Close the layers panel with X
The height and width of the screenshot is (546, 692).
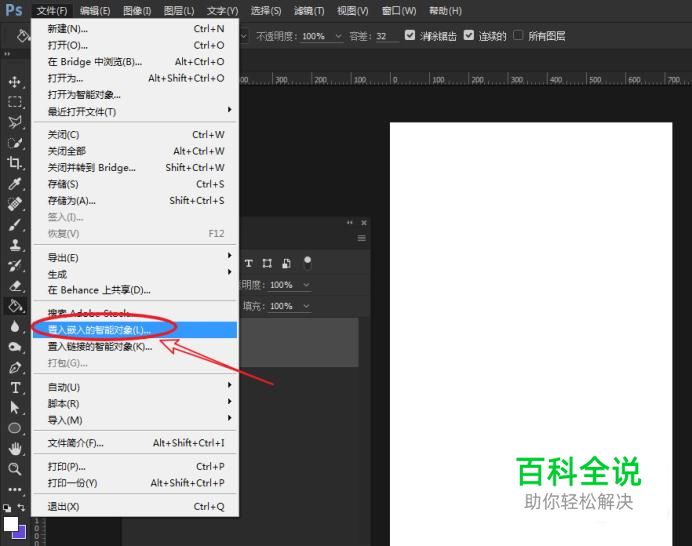364,223
